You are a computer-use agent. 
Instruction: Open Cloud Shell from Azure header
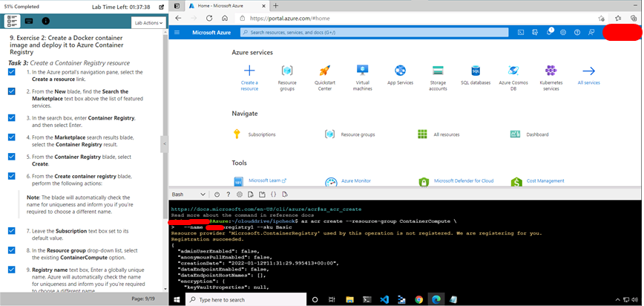(x=520, y=32)
